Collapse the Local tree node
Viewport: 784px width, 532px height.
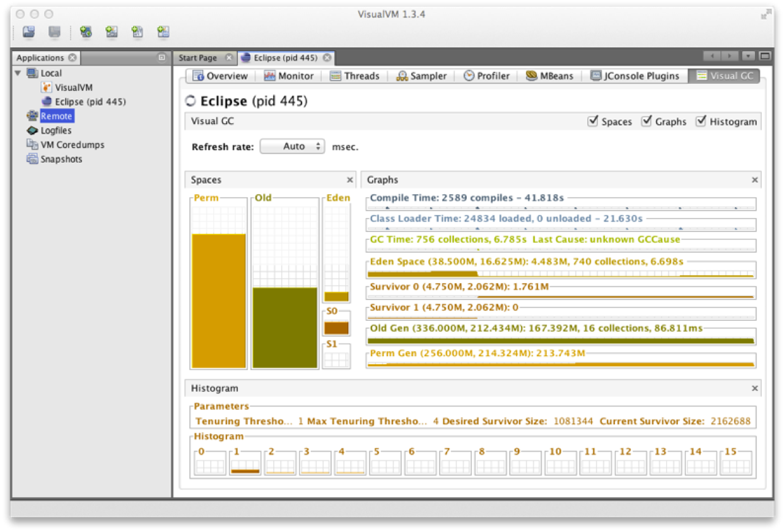tap(18, 73)
